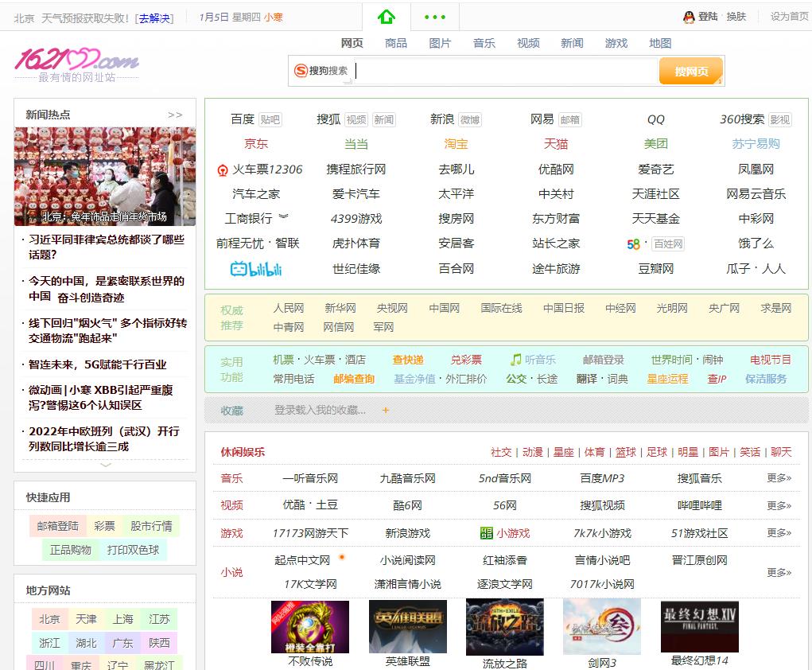Open the 2022年中欧班列（武汉） headline

(104, 439)
